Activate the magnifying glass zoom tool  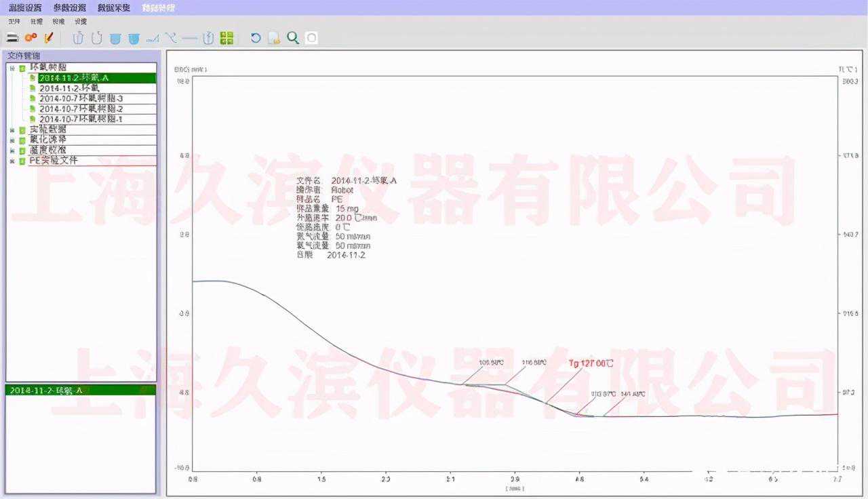tap(293, 38)
